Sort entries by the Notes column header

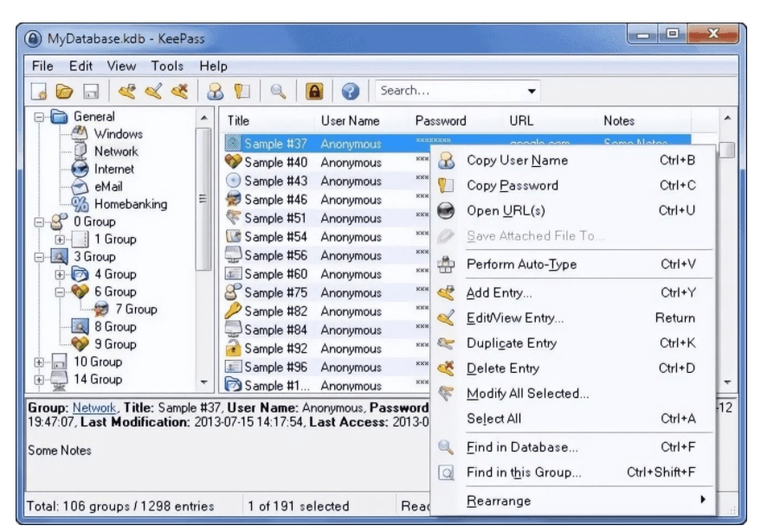(x=645, y=121)
